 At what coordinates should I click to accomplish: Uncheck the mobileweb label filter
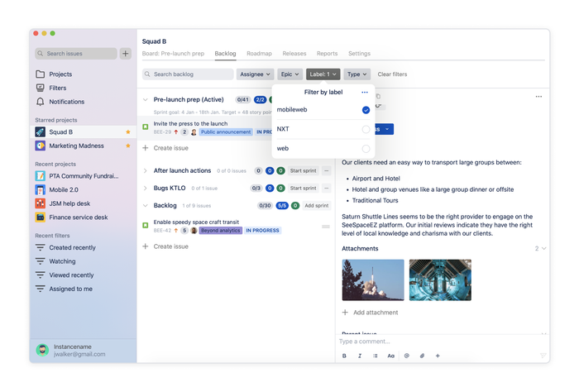[366, 110]
